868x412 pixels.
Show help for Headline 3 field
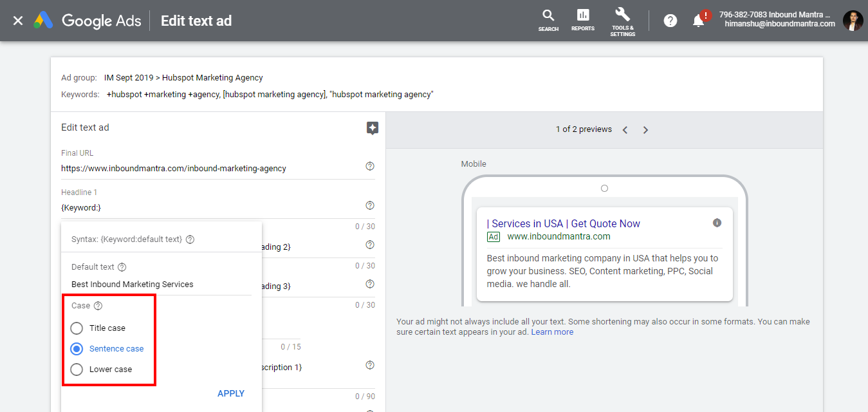click(x=370, y=284)
